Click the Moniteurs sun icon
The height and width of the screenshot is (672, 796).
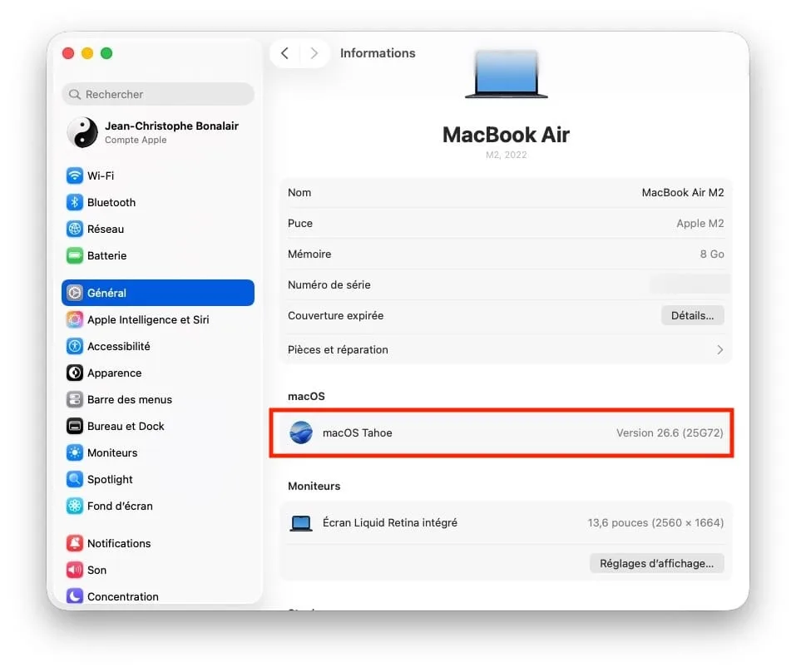75,452
